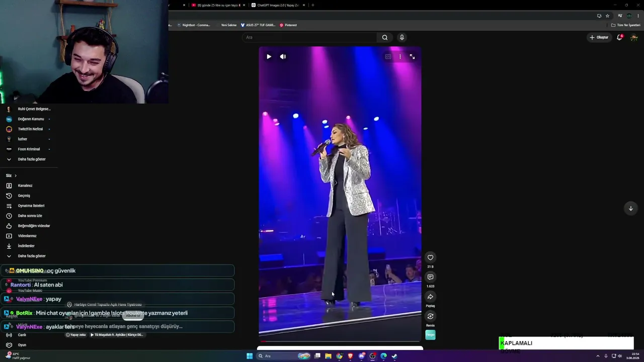Viewport: 644px width, 362px height.
Task: Show hidden system tray icons
Action: (598, 356)
